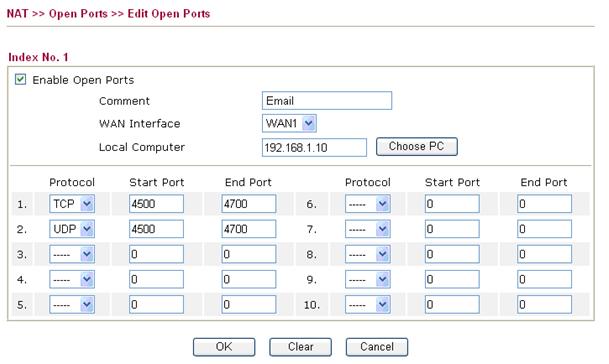Click the Cancel button
Image resolution: width=609 pixels, height=364 pixels.
coord(377,347)
